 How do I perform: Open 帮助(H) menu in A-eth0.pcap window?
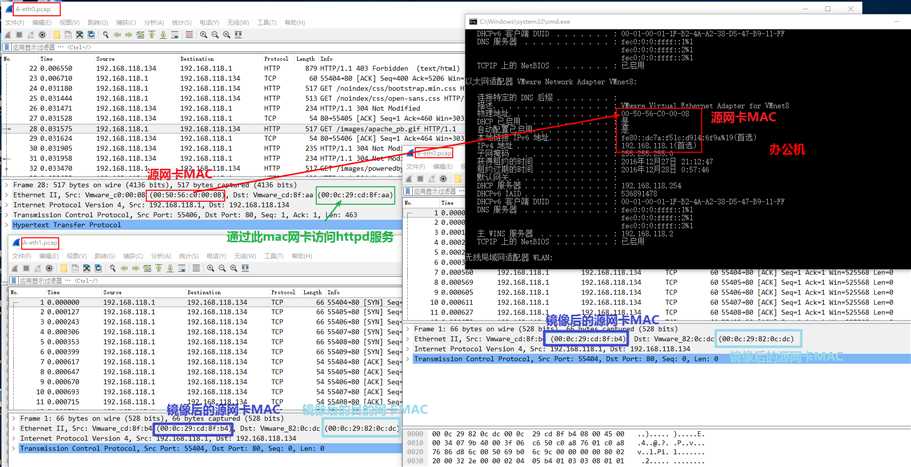293,23
